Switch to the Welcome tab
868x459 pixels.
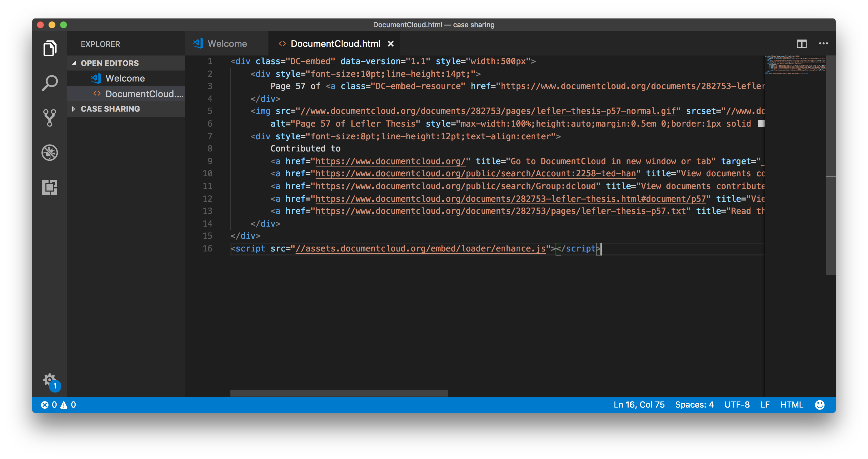click(227, 44)
